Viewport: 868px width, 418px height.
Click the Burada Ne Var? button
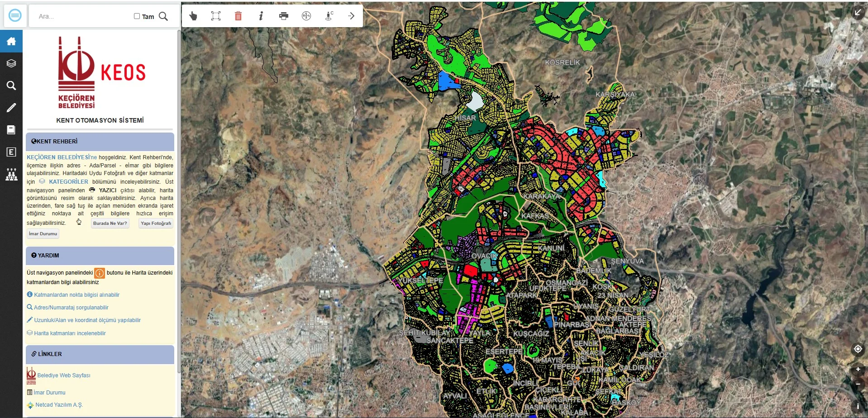click(x=110, y=223)
